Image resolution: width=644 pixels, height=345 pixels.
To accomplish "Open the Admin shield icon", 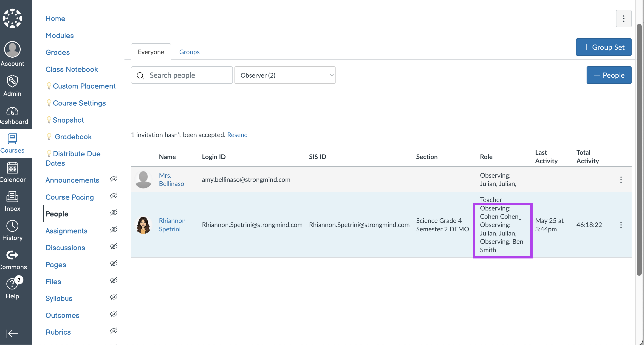I will tap(12, 81).
